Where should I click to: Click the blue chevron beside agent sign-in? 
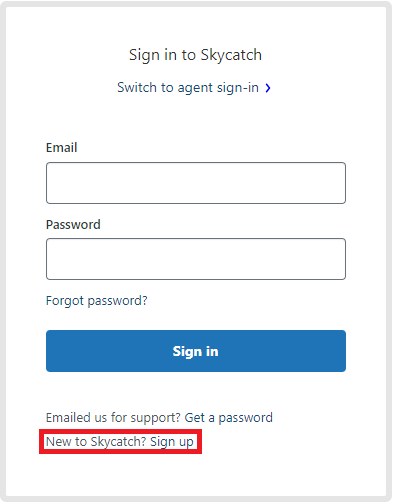coord(268,88)
